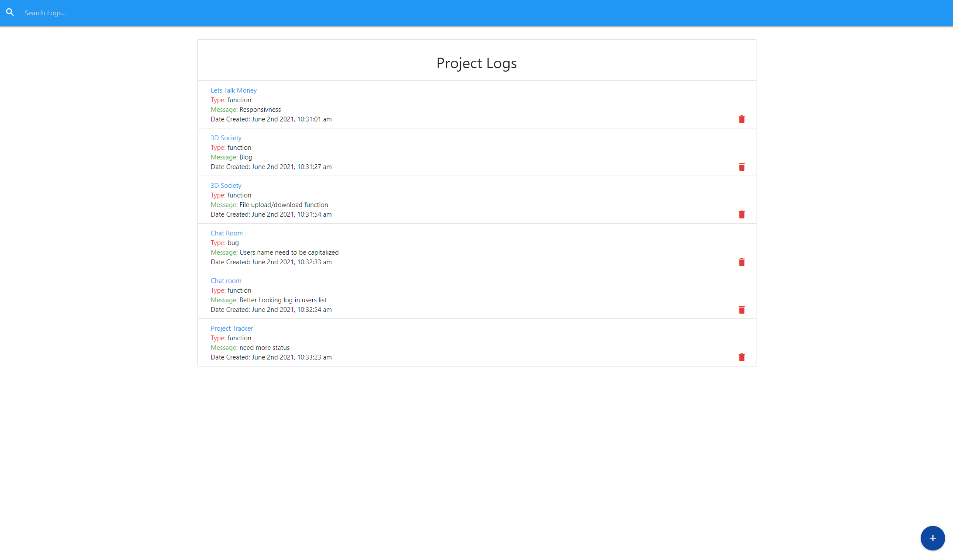Select date 'June 2nd 2021, 10:31:01 am'
Viewport: 953px width, 560px height.
[x=292, y=119]
